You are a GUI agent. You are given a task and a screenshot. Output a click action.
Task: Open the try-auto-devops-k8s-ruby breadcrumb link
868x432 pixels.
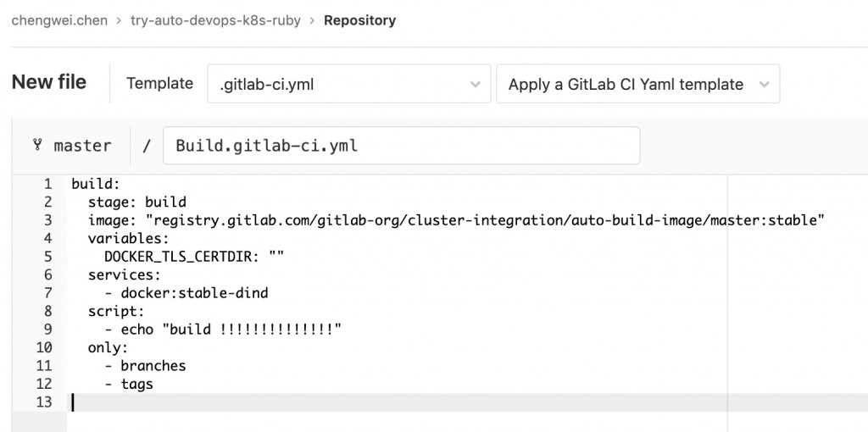[215, 20]
